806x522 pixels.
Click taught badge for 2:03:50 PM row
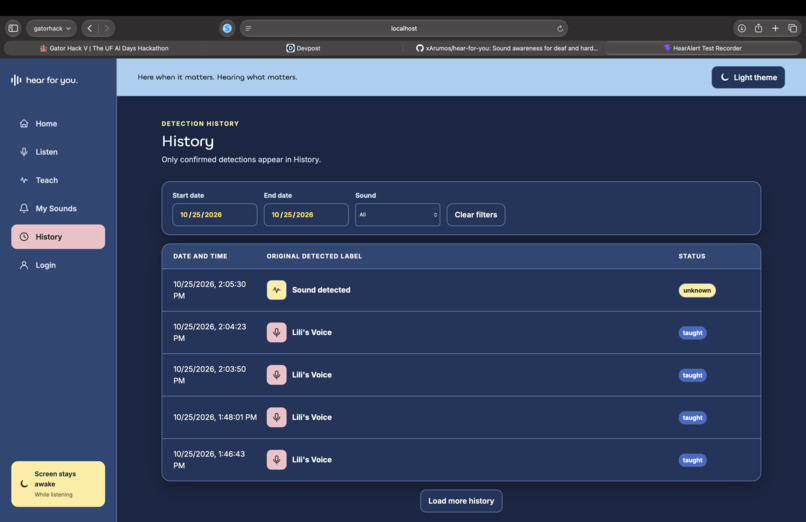pos(692,375)
